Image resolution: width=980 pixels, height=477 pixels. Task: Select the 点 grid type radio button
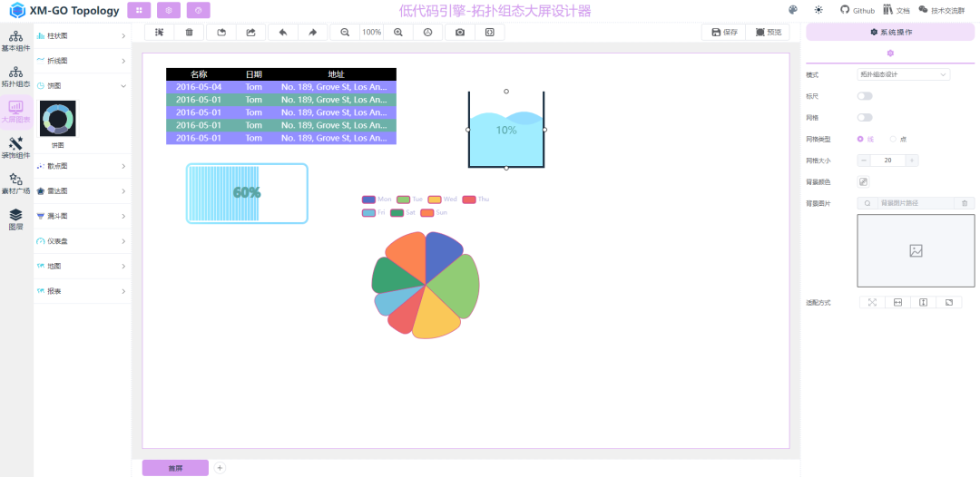click(894, 139)
